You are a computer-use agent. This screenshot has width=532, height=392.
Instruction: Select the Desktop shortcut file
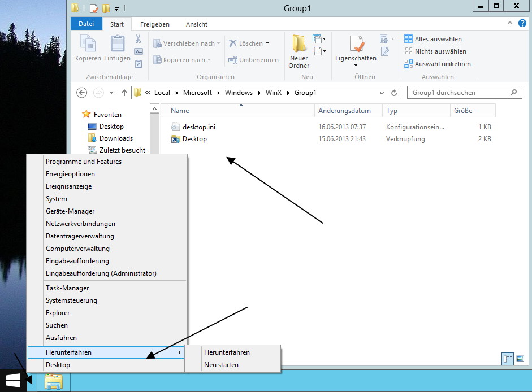tap(194, 139)
